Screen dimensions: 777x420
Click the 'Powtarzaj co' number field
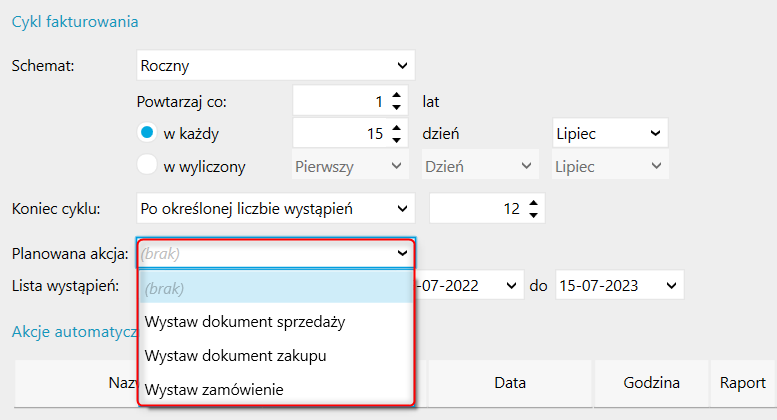pyautogui.click(x=340, y=101)
